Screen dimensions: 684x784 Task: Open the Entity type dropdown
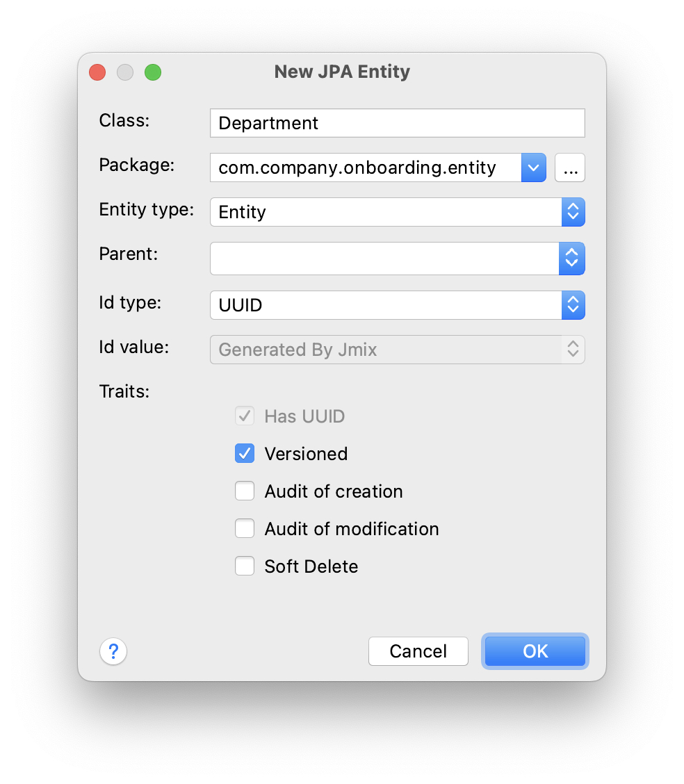[573, 212]
